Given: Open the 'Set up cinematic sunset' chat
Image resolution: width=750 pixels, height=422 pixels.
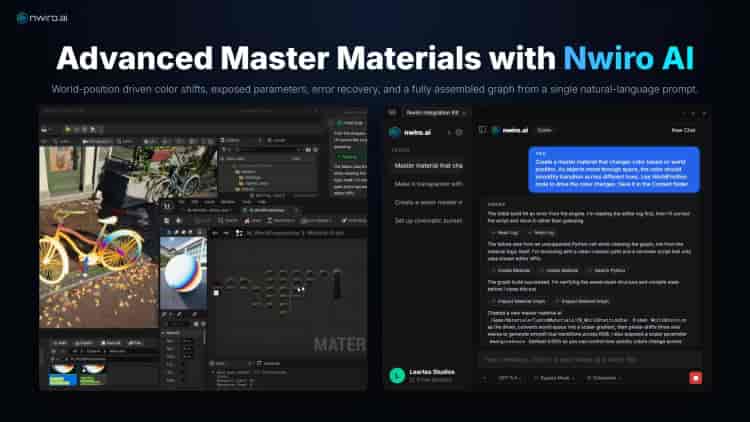Looking at the screenshot, I should 428,221.
